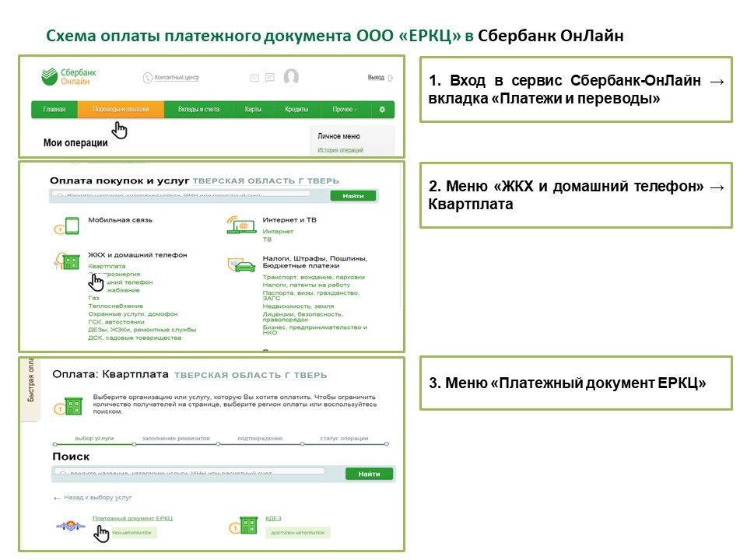Open Быстрая оплата side tab

coord(30,388)
